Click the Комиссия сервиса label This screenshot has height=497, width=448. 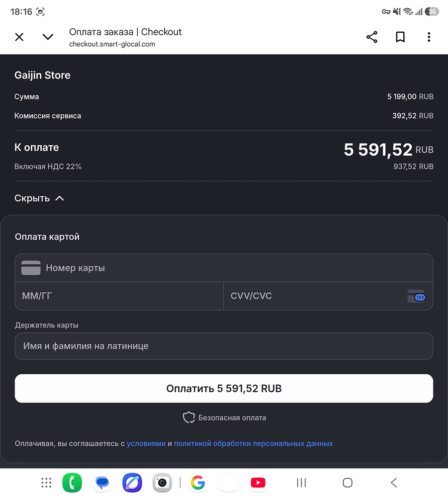[x=48, y=116]
